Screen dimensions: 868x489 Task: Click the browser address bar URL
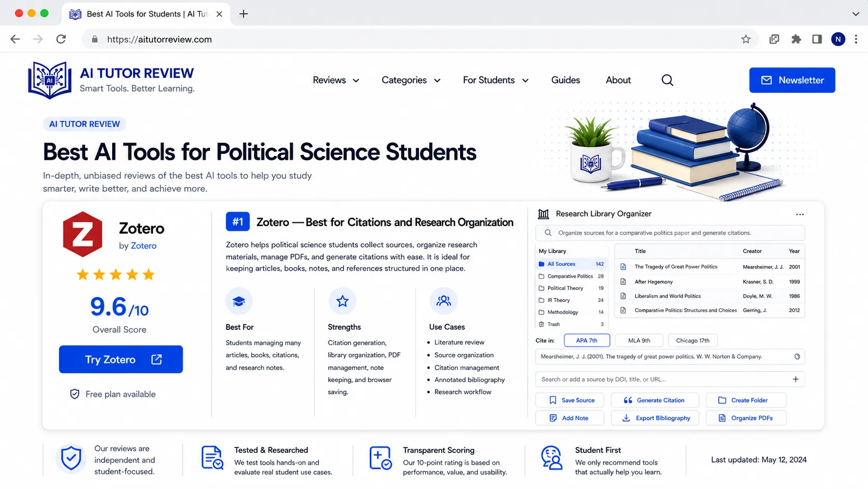tap(159, 39)
